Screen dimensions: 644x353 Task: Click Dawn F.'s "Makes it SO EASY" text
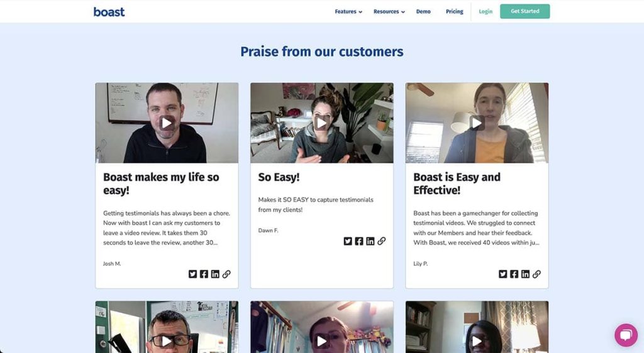316,205
